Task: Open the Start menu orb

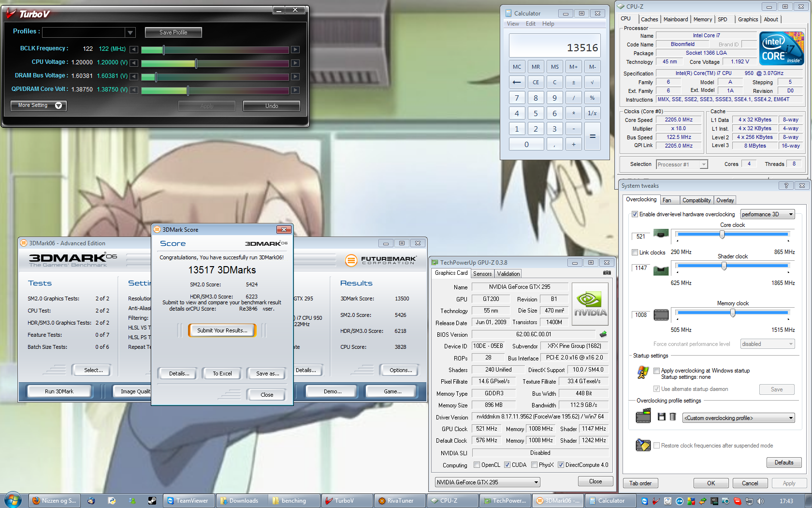Action: tap(13, 500)
